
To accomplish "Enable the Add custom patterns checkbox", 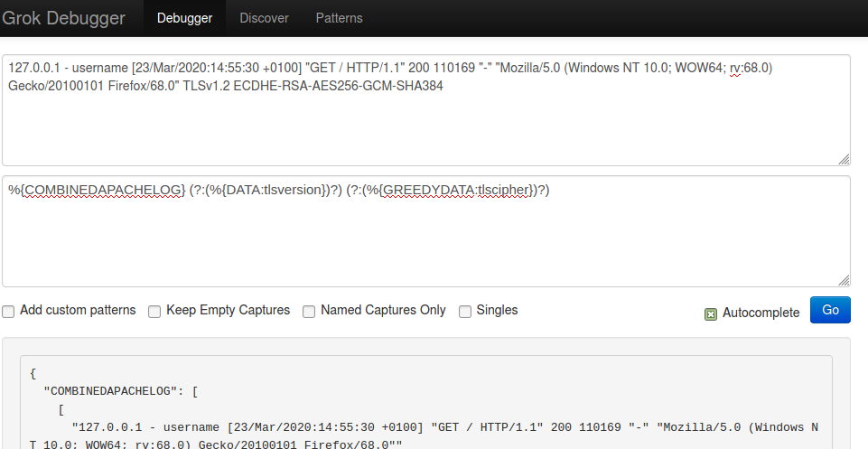I will click(x=8, y=311).
